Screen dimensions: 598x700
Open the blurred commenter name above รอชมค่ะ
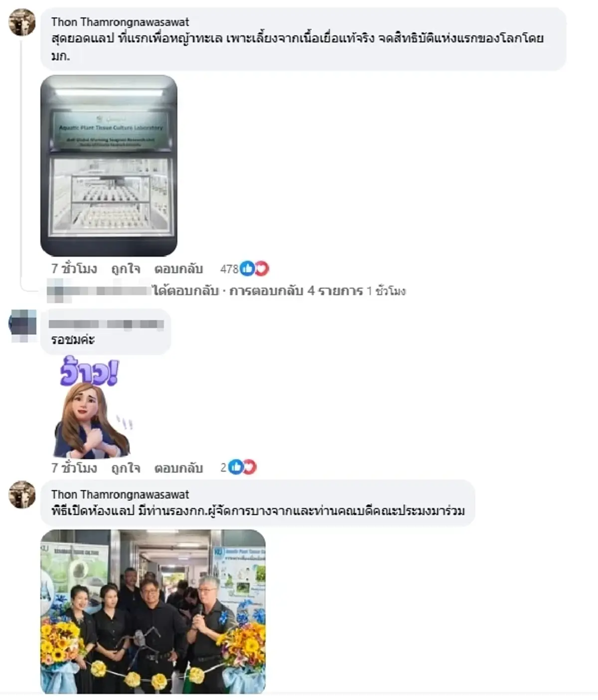point(106,324)
